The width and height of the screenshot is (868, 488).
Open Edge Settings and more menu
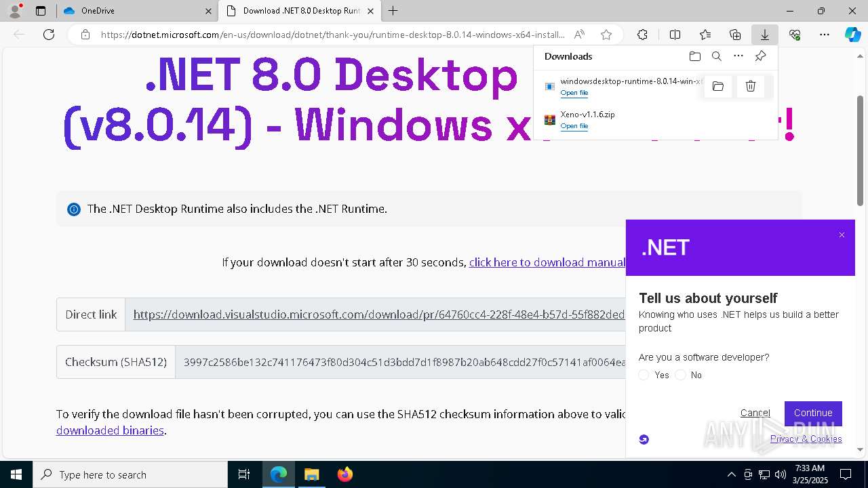pyautogui.click(x=825, y=35)
